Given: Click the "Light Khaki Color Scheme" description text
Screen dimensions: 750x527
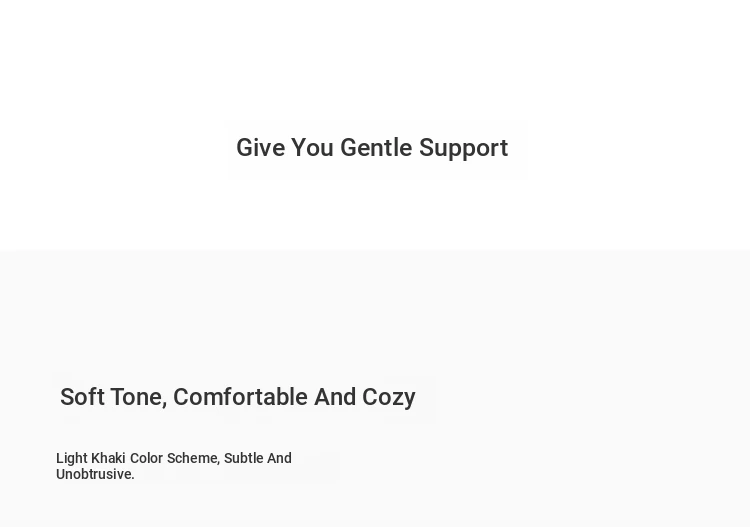Looking at the screenshot, I should (x=174, y=466).
